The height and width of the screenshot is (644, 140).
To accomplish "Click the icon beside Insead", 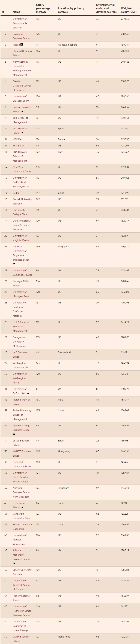I will coord(22,45).
